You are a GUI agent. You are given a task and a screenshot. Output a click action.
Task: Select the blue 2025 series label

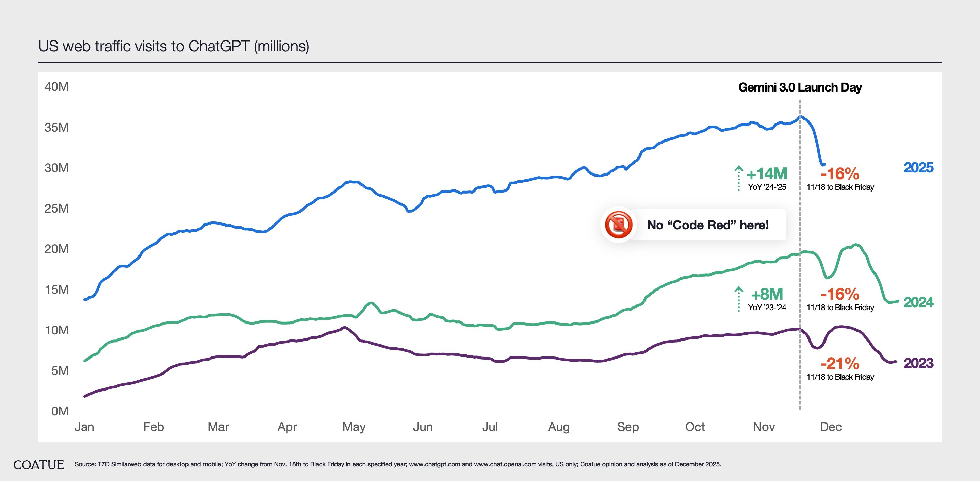(x=918, y=168)
